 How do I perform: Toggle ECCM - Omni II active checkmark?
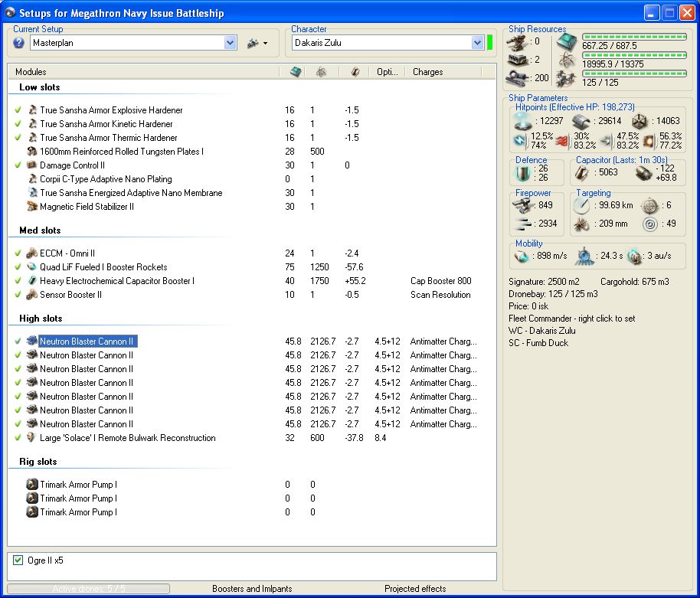click(x=18, y=253)
